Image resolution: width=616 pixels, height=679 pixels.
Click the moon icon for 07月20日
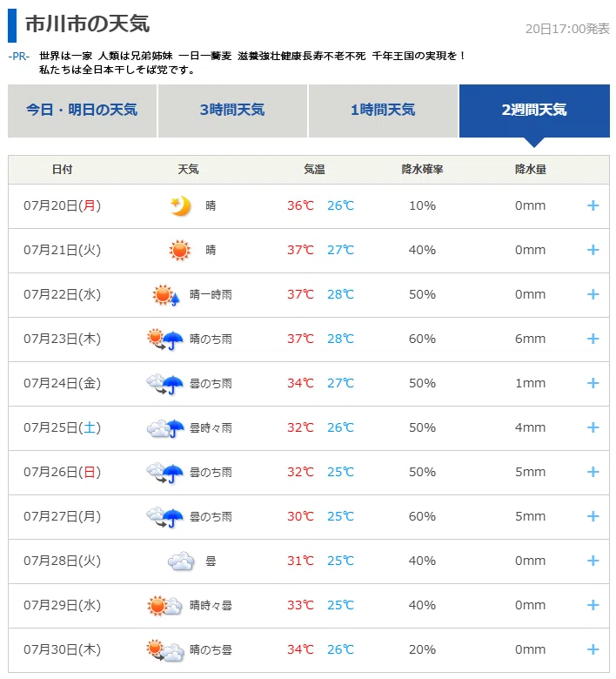click(x=180, y=206)
